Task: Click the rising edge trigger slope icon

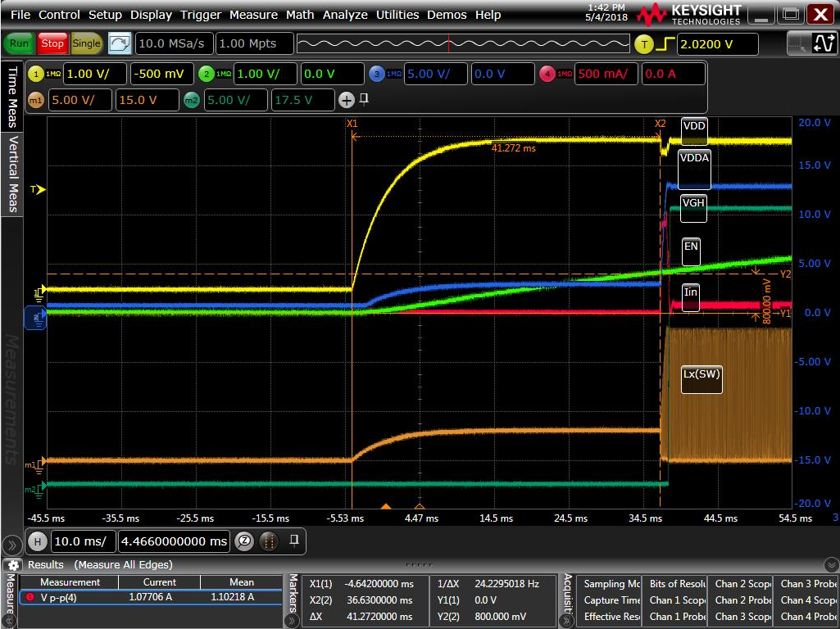Action: click(665, 44)
